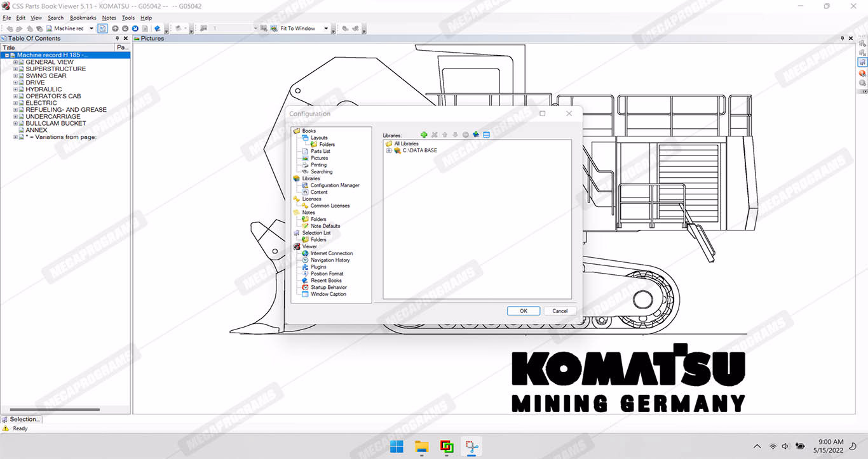Open the Fit To Window zoom dropdown
Viewport: 868px width, 459px height.
tap(326, 29)
